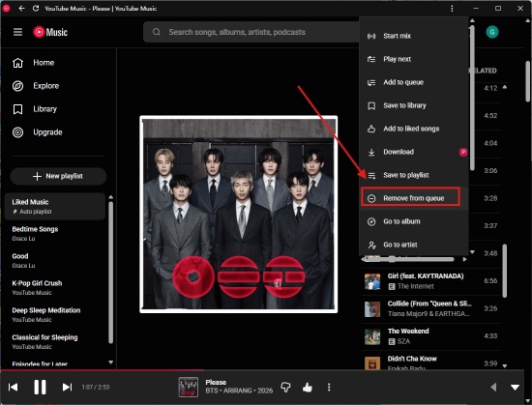The width and height of the screenshot is (532, 405).
Task: Choose Download from the menu
Action: point(414,152)
